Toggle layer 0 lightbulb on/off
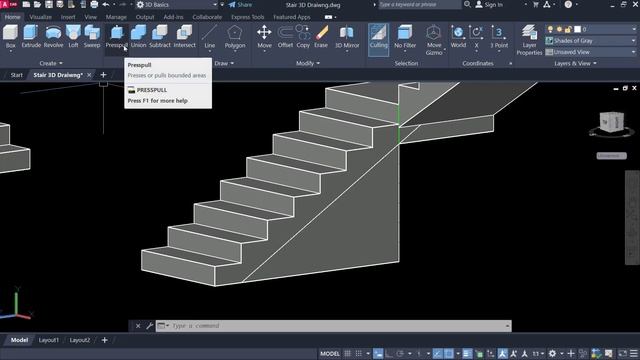Screen dimensions: 640x360 (x=550, y=29)
